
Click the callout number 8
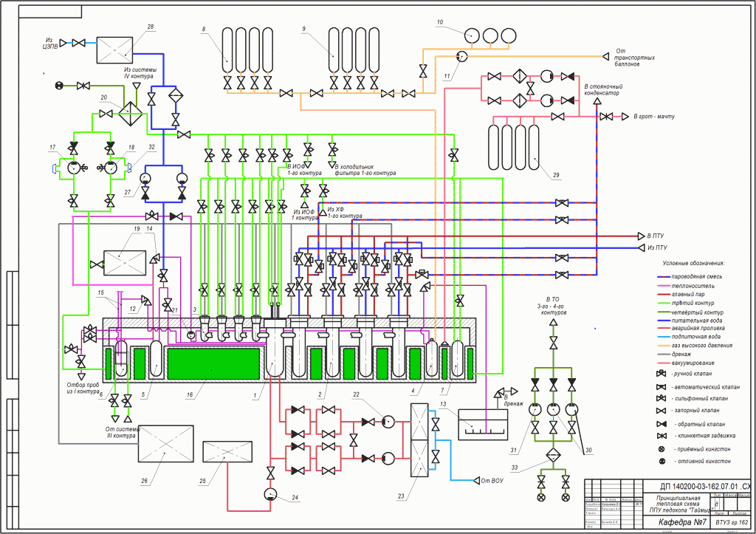click(204, 30)
